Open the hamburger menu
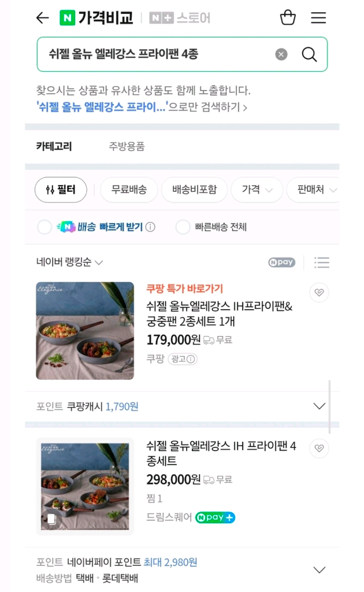The image size is (364, 592). click(318, 18)
